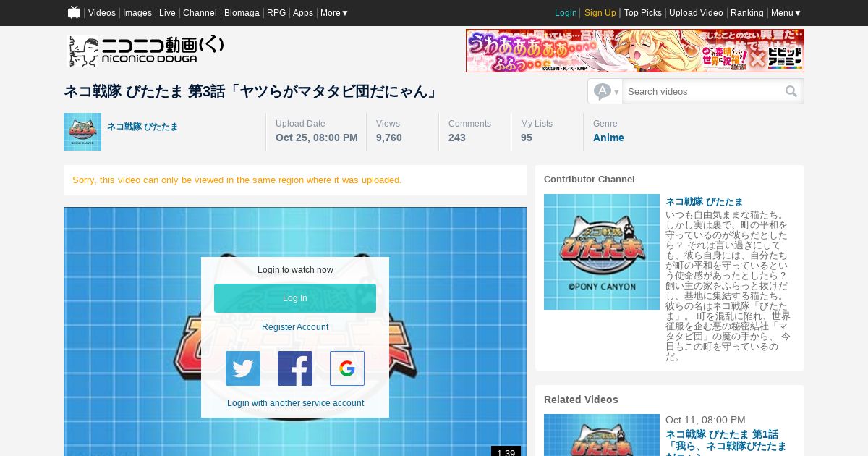
Task: Open related video title 第1話 link
Action: (x=726, y=441)
